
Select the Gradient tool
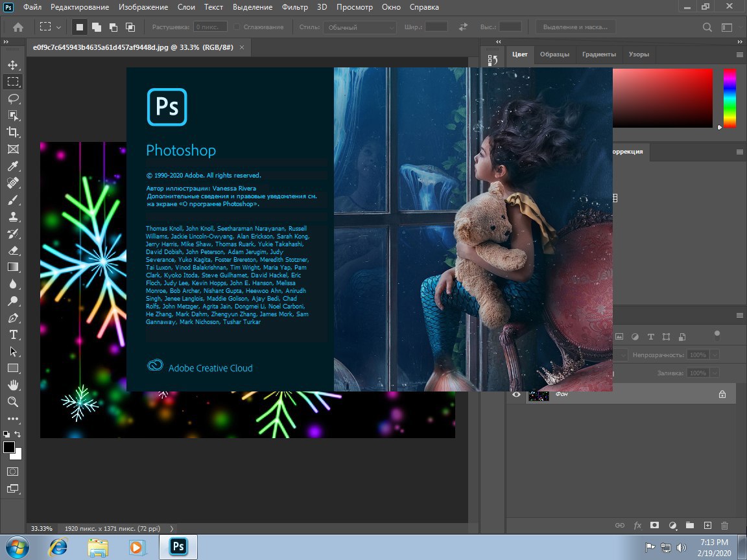pyautogui.click(x=13, y=268)
